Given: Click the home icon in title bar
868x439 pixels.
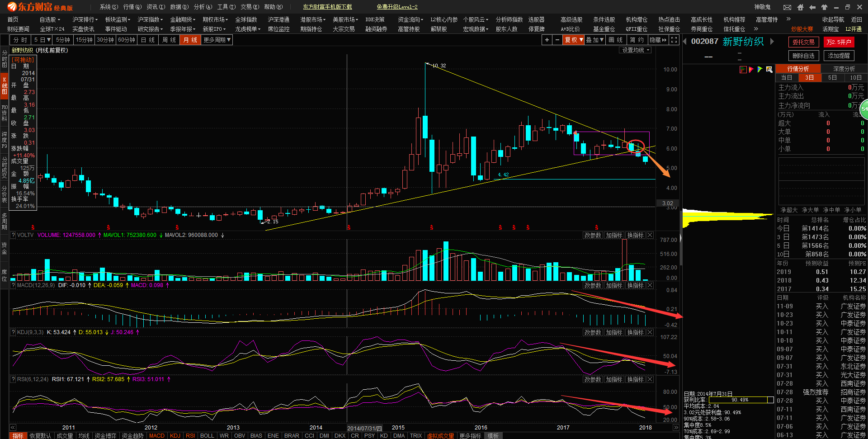Looking at the screenshot, I should click(x=800, y=7).
